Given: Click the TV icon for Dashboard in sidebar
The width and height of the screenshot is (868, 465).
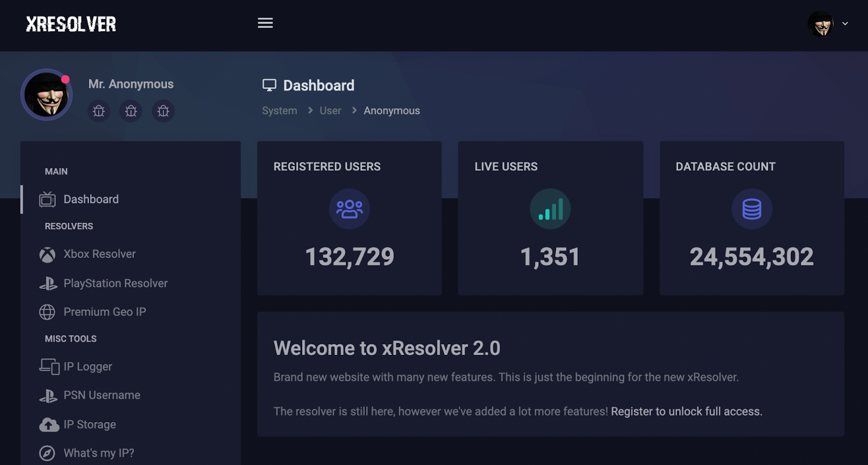Looking at the screenshot, I should click(x=47, y=199).
